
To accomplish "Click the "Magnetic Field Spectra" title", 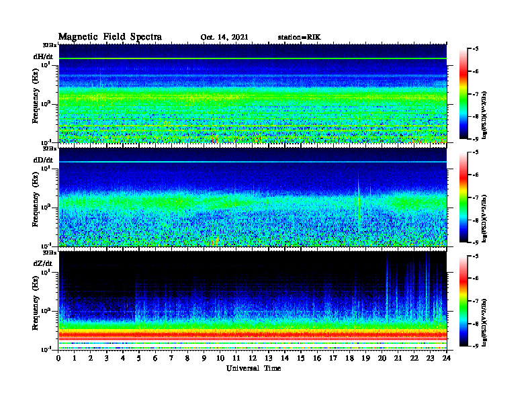I will coord(110,37).
